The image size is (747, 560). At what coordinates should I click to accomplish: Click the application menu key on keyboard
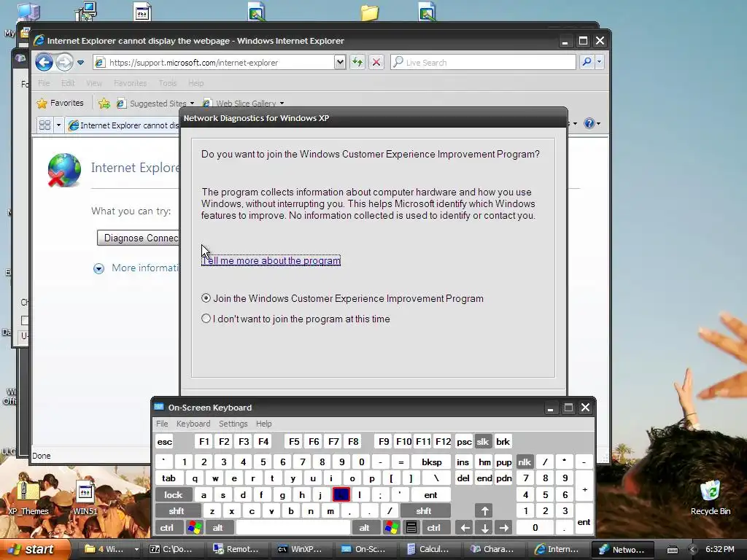[411, 528]
